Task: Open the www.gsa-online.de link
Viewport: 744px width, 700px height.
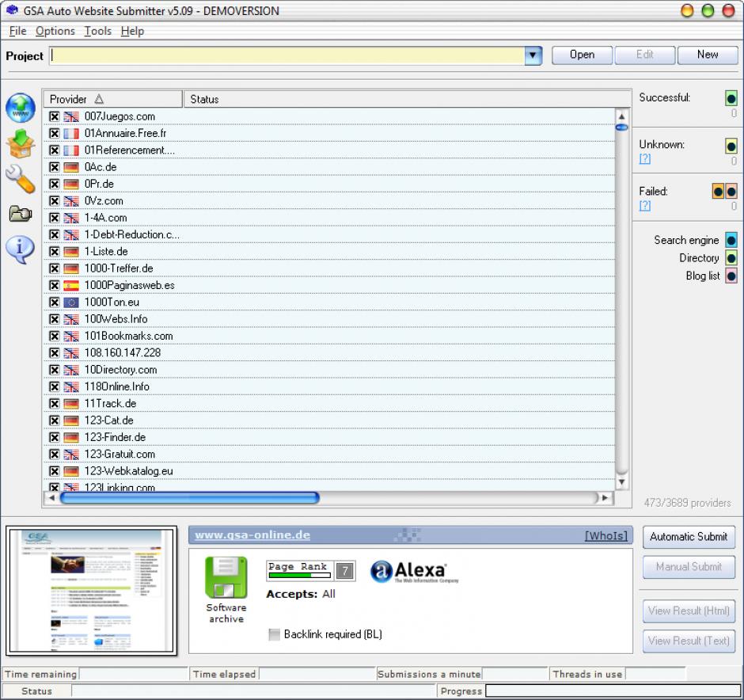Action: click(252, 535)
